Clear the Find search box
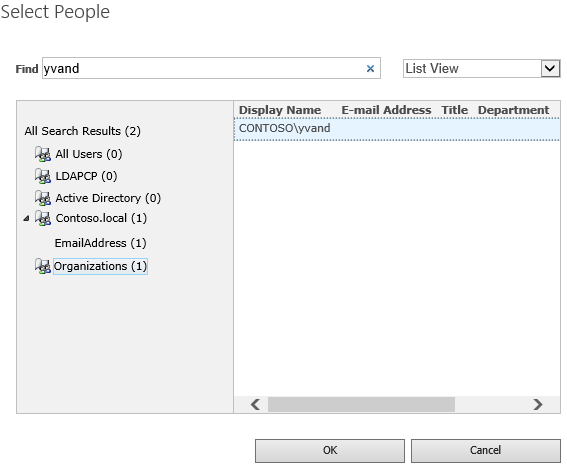 coord(370,68)
